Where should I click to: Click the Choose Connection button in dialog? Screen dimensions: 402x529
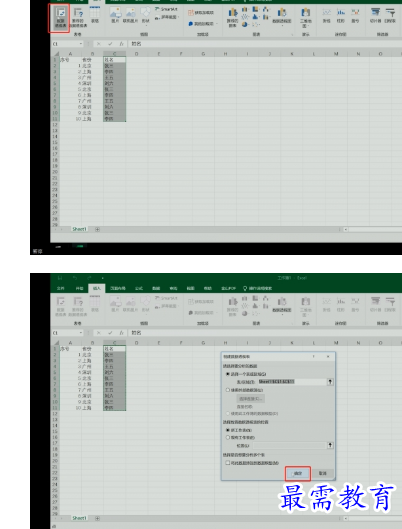tap(251, 399)
